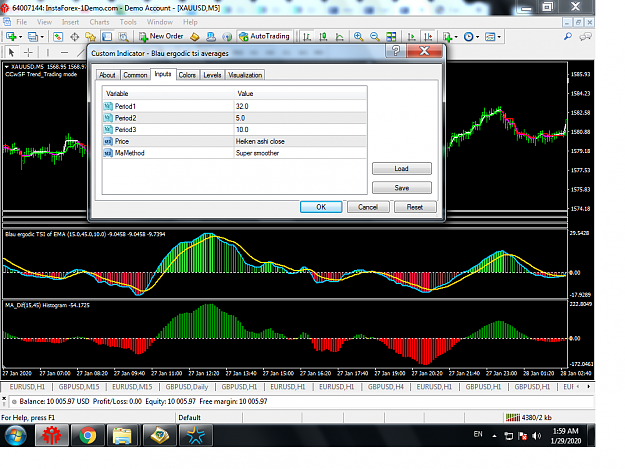This screenshot has width=625, height=469.
Task: Toggle the Terminal panel icon
Action: pyautogui.click(x=107, y=37)
